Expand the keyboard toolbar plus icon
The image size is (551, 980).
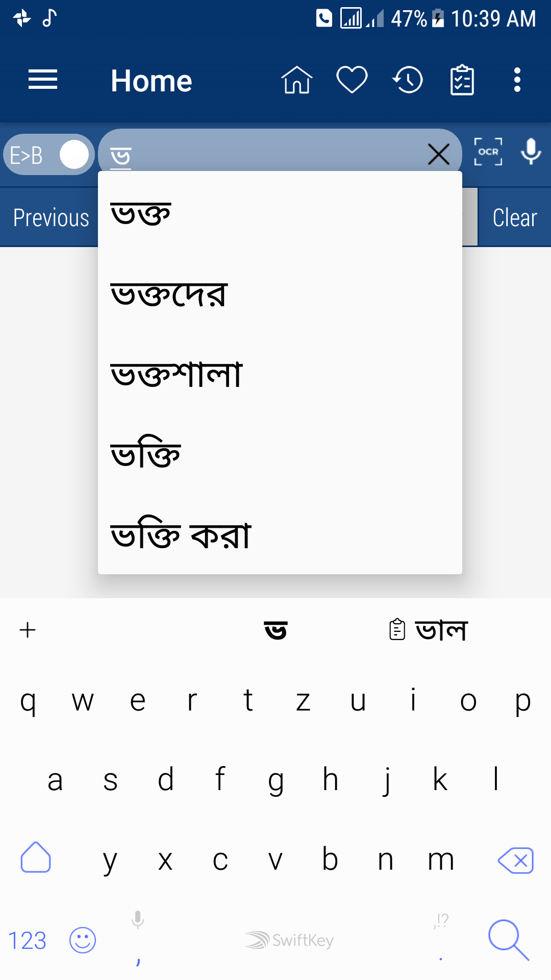[28, 630]
